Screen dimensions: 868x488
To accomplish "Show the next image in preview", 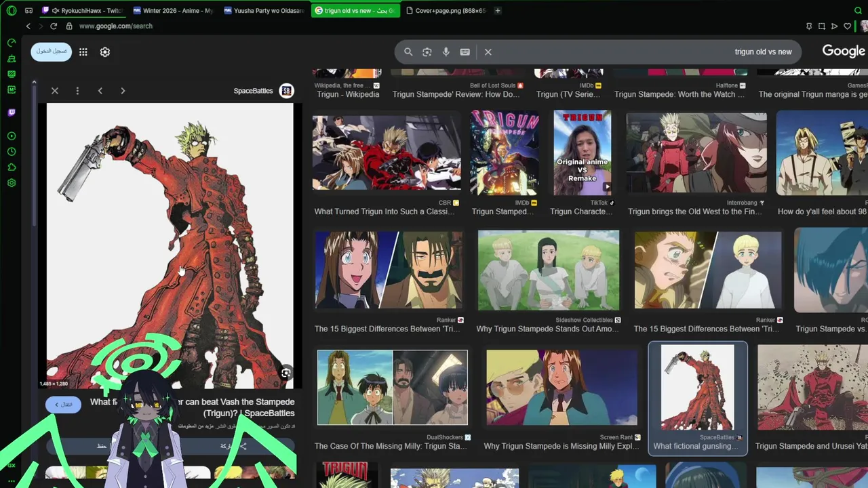I will tap(123, 91).
